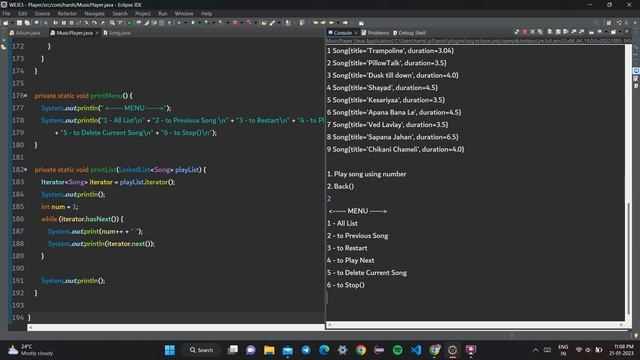
Task: Click the Java perspective icon
Action: 620,23
